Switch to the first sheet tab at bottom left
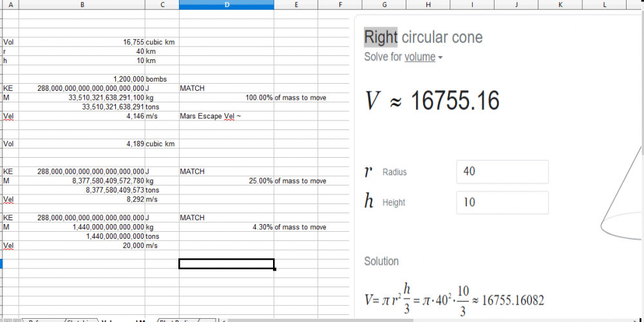Screen dimensions: 644x322 [x=41, y=320]
